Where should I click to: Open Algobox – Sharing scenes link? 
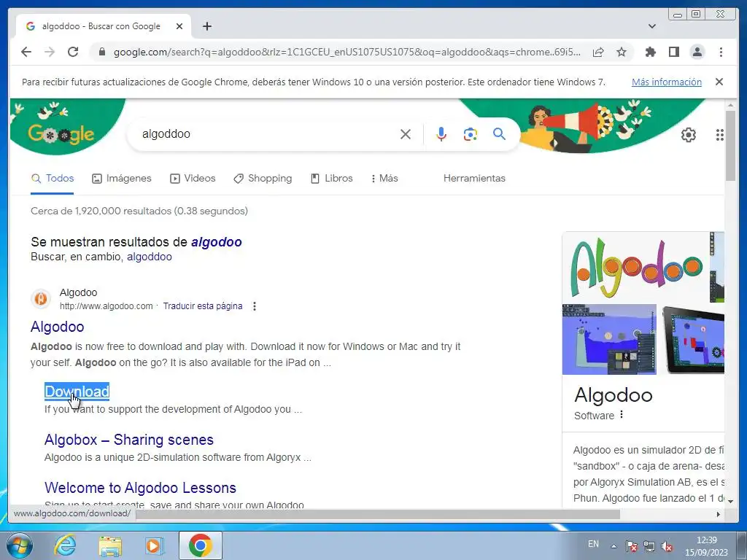[128, 440]
